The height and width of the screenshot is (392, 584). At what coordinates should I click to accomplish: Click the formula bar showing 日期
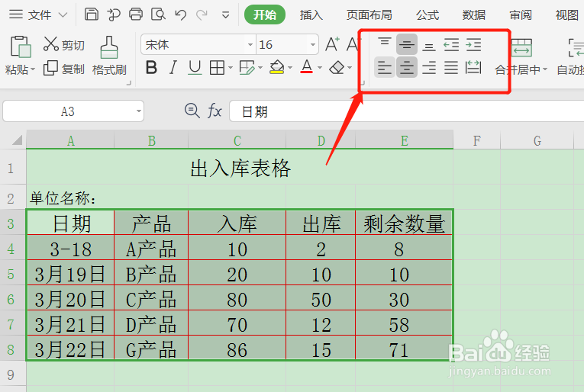click(x=407, y=111)
